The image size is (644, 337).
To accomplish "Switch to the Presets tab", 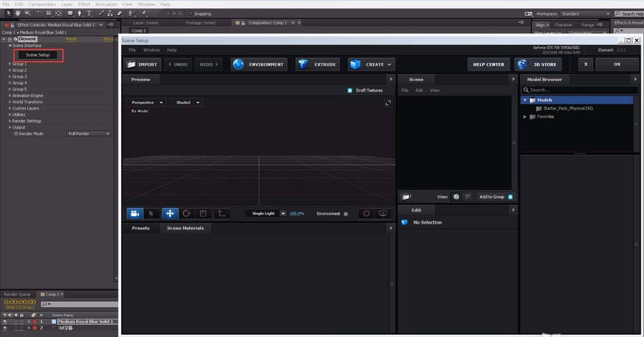I will pyautogui.click(x=141, y=228).
